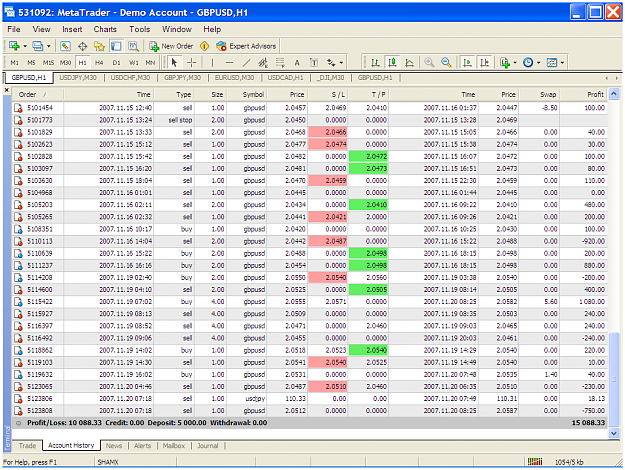Click scroll-up arrow of history list

(x=614, y=94)
